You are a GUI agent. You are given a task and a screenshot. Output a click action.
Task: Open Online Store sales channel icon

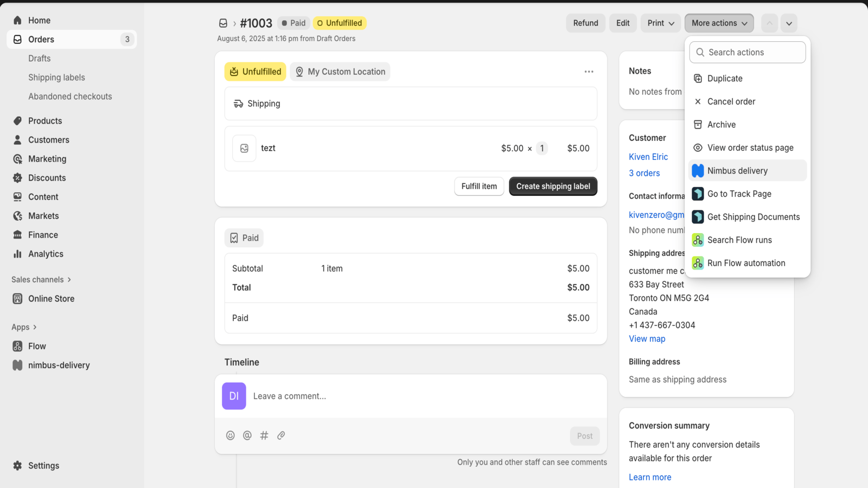click(x=17, y=298)
